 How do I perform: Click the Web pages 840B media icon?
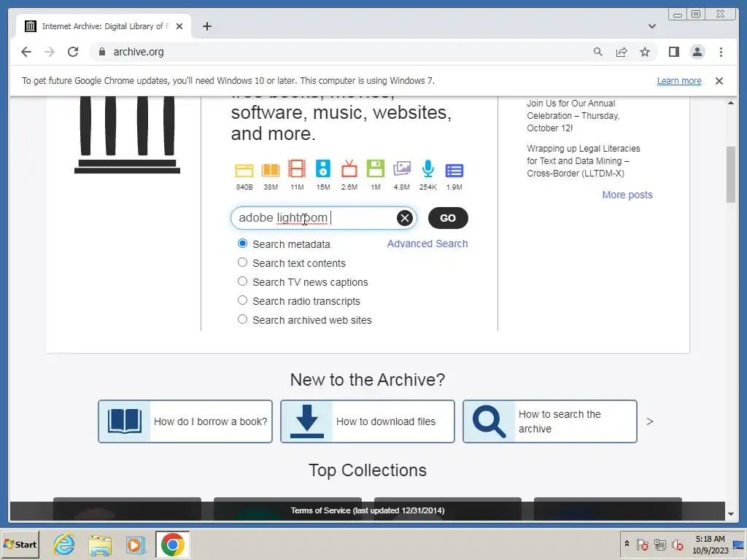click(244, 170)
